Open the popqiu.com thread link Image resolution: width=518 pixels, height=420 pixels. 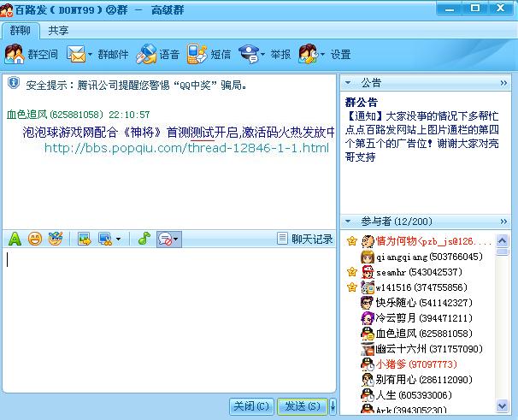[x=186, y=148]
